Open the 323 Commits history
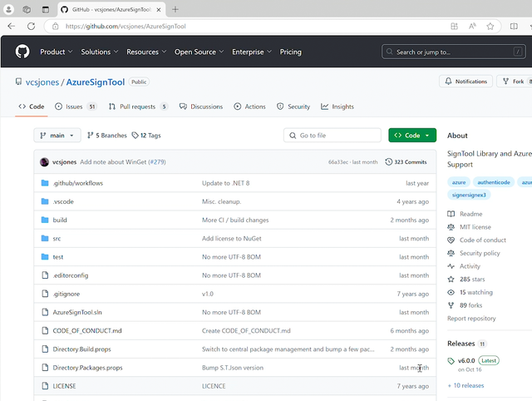Screen dimensions: 532x401 coord(406,162)
